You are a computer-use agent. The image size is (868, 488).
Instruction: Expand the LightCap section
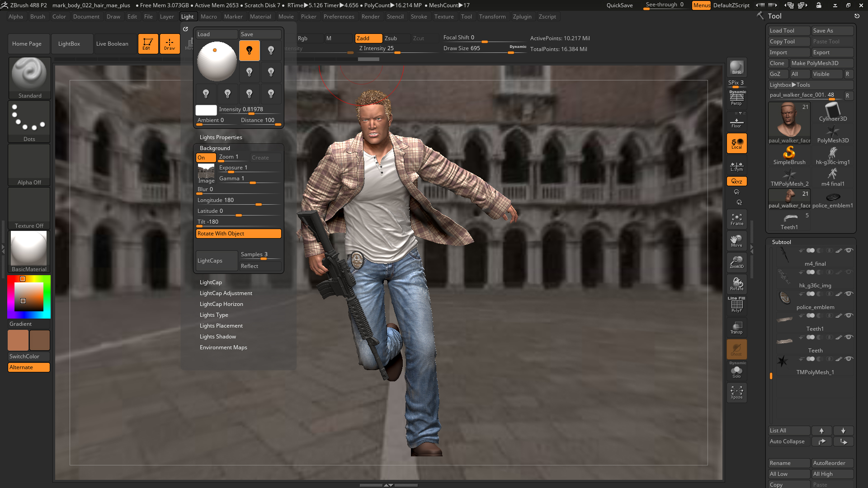point(211,282)
